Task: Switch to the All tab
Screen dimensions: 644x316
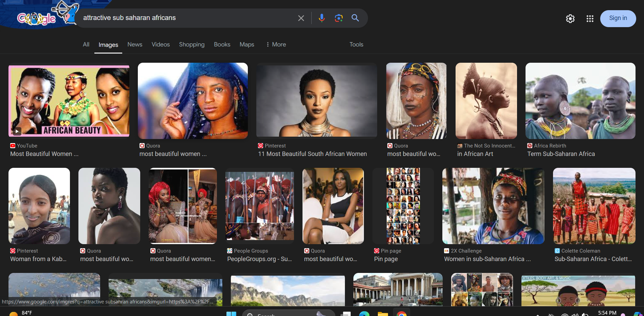Action: (86, 44)
